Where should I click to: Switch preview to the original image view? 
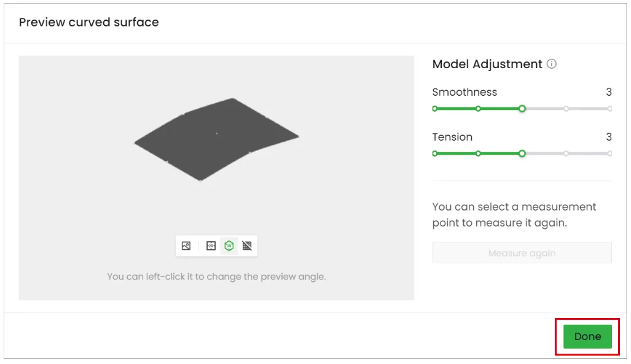(x=186, y=246)
